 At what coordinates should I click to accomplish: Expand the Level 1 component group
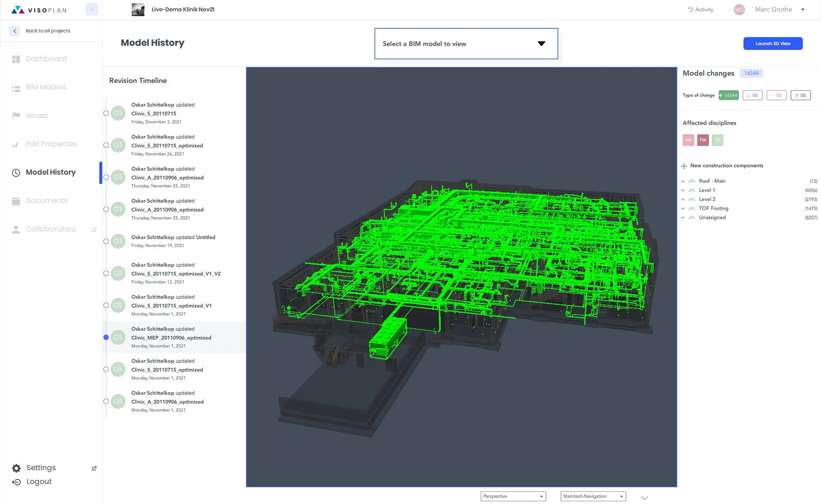pos(683,190)
